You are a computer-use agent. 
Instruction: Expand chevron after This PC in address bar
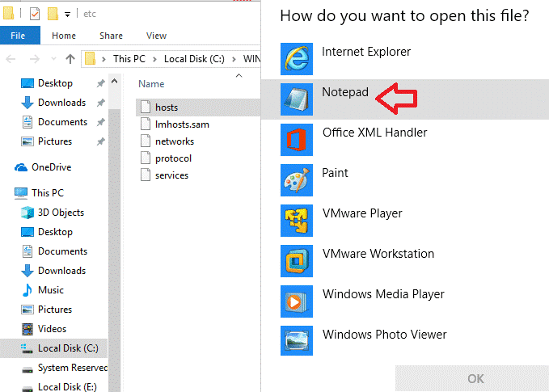coord(154,59)
